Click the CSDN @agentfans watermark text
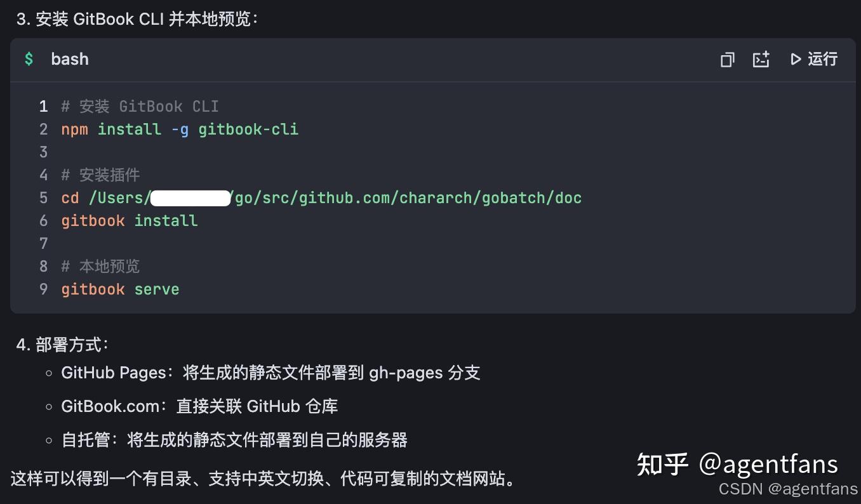This screenshot has height=504, width=861. pos(788,489)
